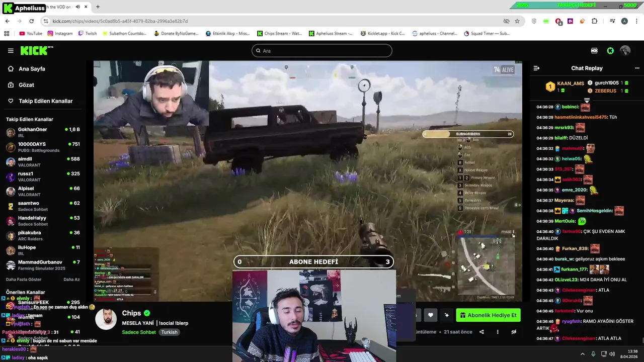Open Chips Stream bookmark
Image resolution: width=644 pixels, height=362 pixels.
(x=279, y=34)
